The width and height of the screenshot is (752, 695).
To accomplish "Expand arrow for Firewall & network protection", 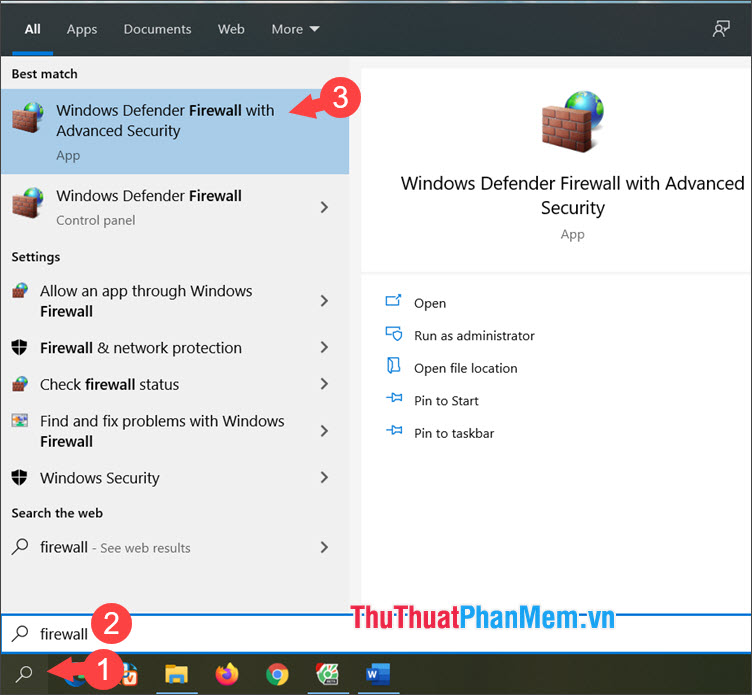I will click(x=325, y=347).
